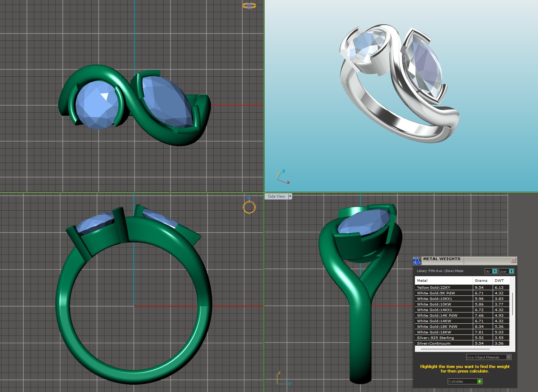Image resolution: width=538 pixels, height=392 pixels.
Task: Click the XY axis gizmo in perspective viewport
Action: click(283, 177)
